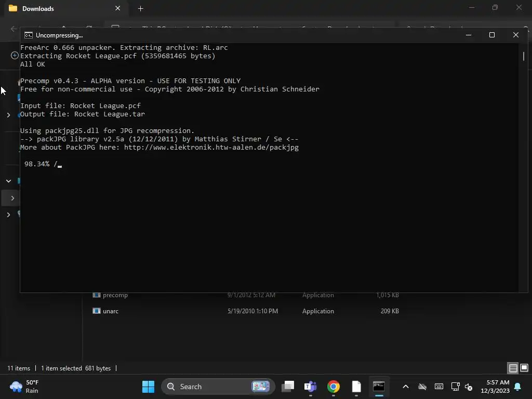Click the muted volume tray icon
532x399 pixels.
pos(469,387)
